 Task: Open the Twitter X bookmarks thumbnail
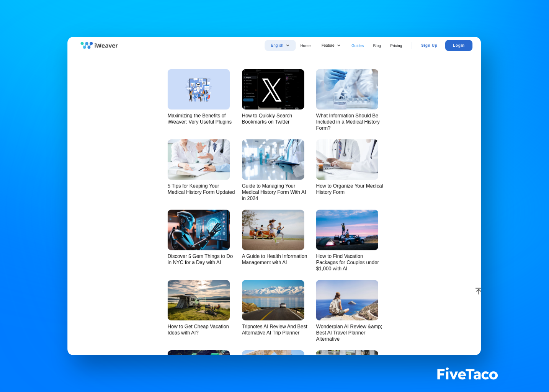click(273, 89)
